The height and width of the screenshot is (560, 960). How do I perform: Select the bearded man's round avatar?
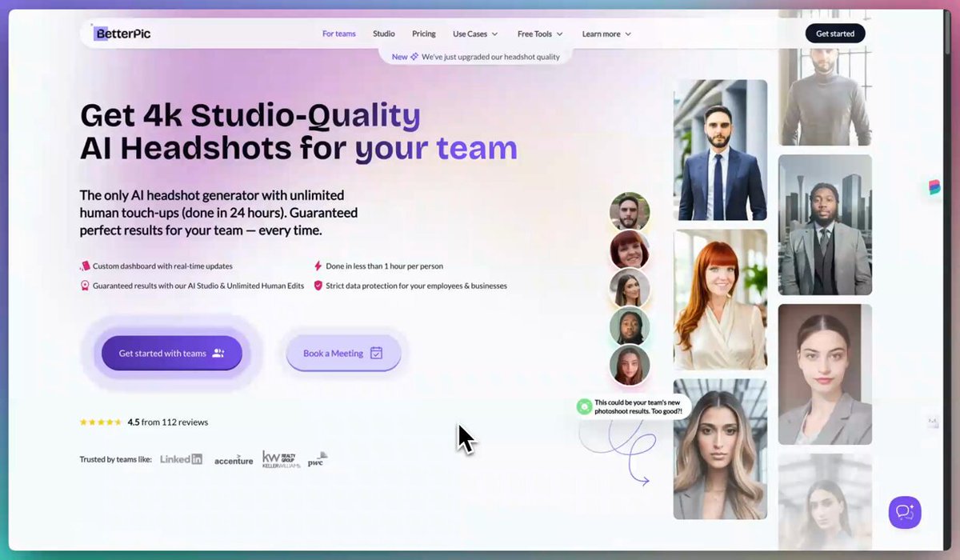(630, 212)
